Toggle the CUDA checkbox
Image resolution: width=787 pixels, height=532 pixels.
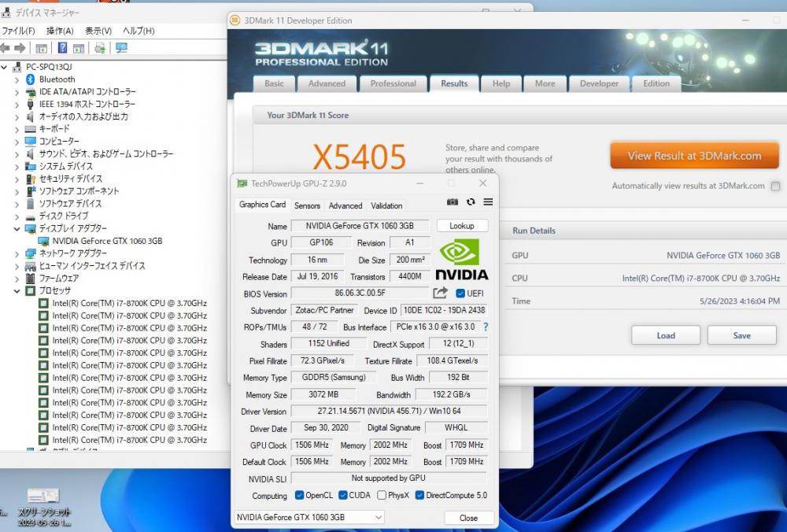(343, 495)
